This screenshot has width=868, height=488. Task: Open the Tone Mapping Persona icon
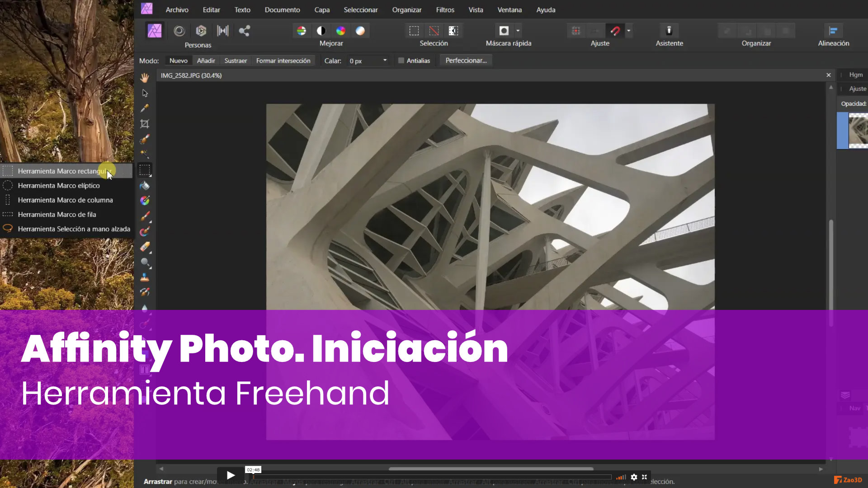(223, 31)
